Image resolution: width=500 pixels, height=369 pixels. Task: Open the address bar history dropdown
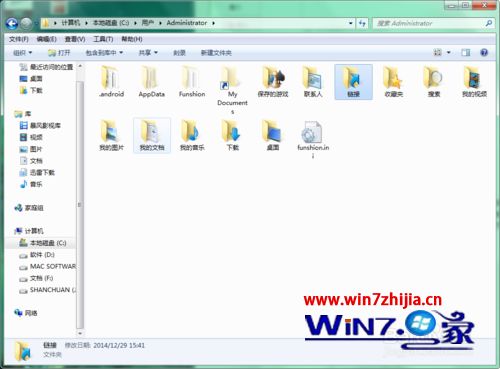(351, 23)
